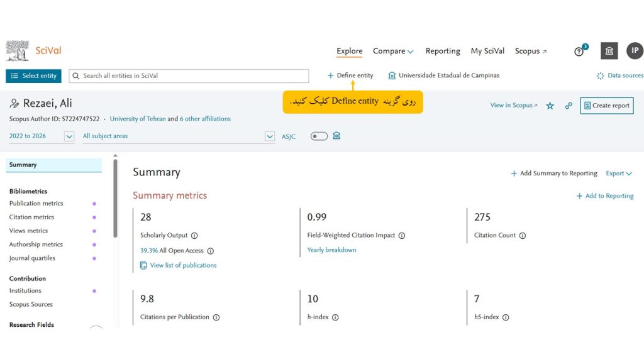This screenshot has height=362, width=644.
Task: Toggle the ASJC switch
Action: pyautogui.click(x=319, y=136)
